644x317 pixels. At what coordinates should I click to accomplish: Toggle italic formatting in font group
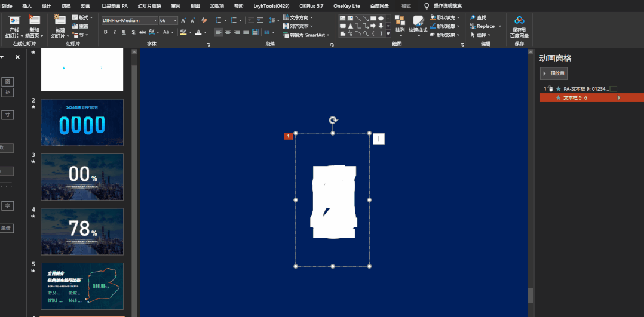tap(115, 32)
